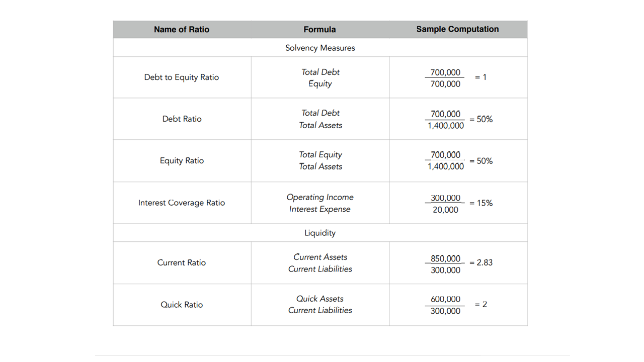
Task: Click the Quick Ratio name cell
Action: 182,305
